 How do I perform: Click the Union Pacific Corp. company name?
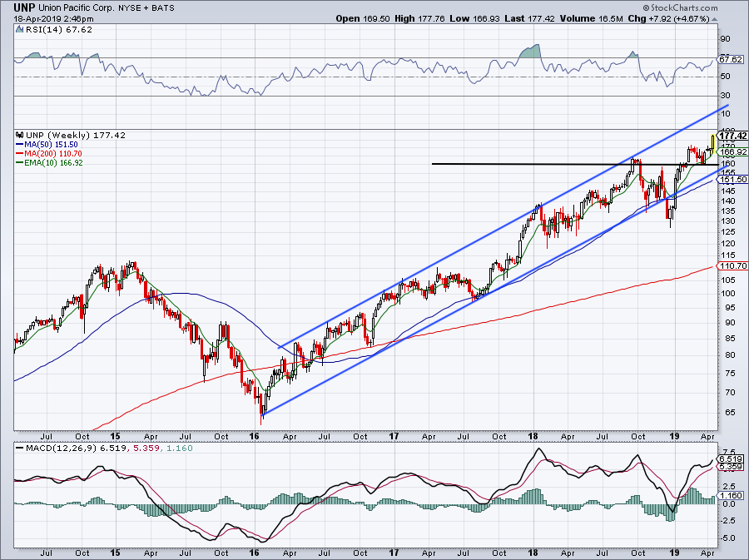coord(76,8)
